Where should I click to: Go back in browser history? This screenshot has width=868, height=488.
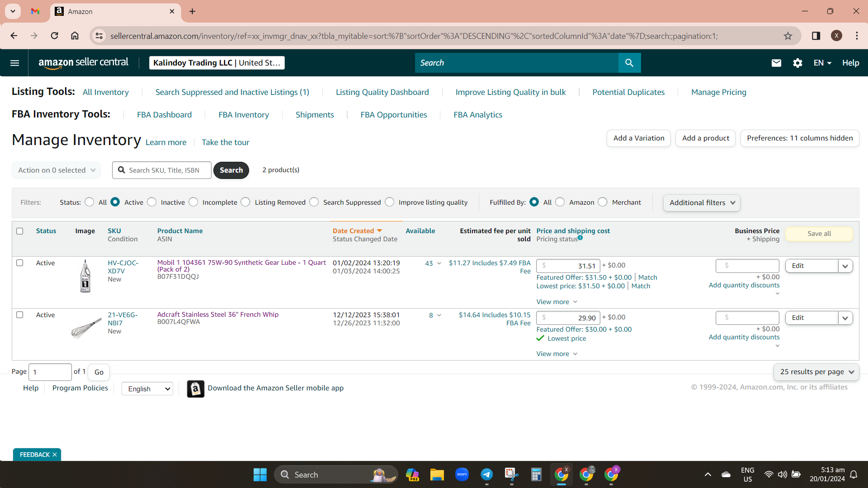pos(14,36)
